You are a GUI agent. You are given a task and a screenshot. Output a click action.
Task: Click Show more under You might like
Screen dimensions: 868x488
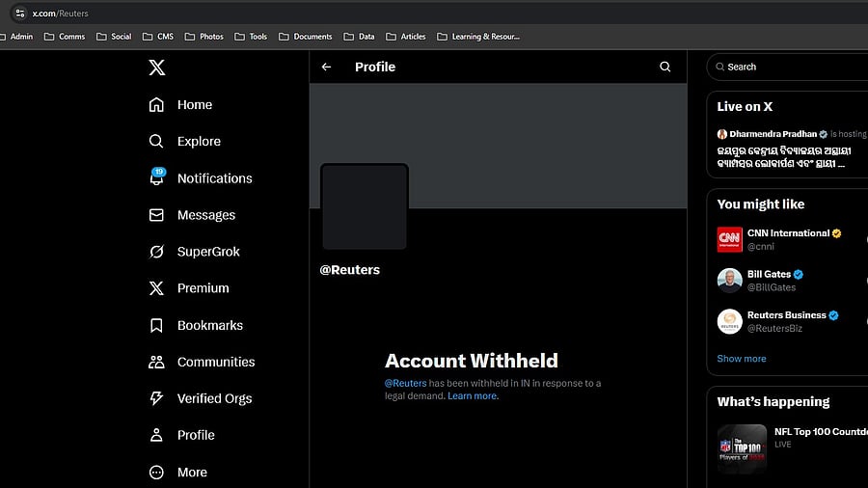tap(742, 359)
